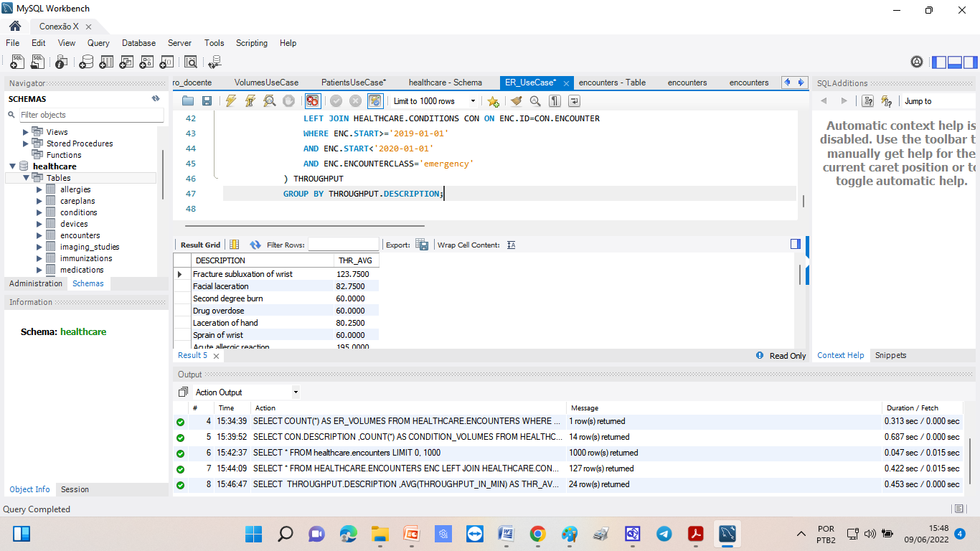Collapse the healthcare schema node
The width and height of the screenshot is (980, 551).
click(13, 166)
